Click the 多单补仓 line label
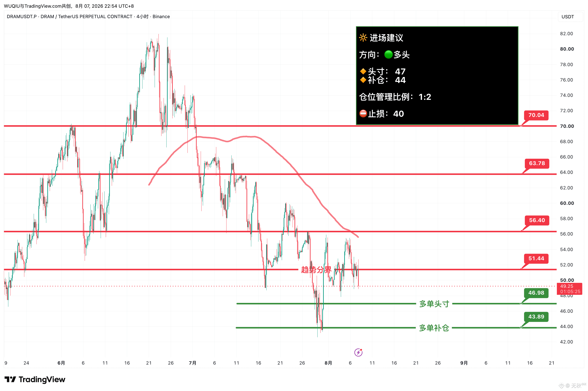 [434, 328]
